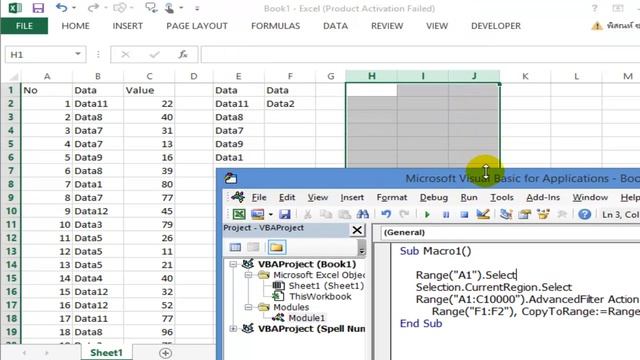Click VBA Help question mark icon
The height and width of the screenshot is (360, 640).
[x=584, y=214]
